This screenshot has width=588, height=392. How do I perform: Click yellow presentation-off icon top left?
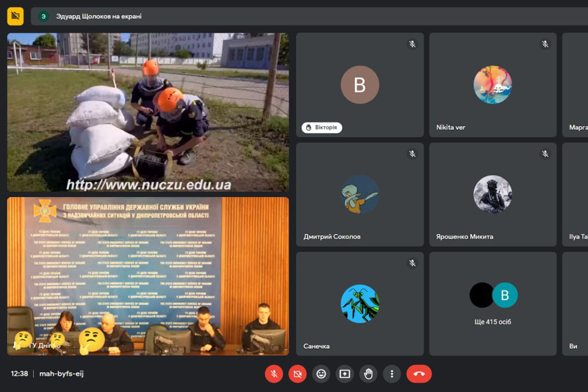tap(15, 17)
